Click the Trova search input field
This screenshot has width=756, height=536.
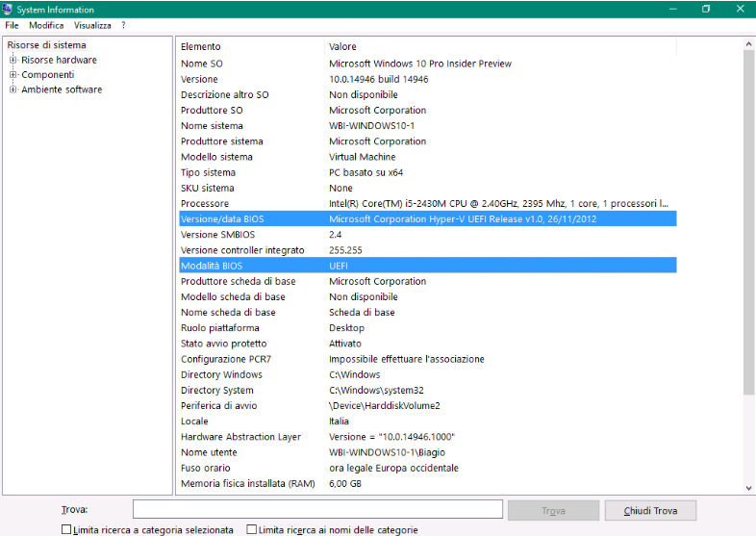click(317, 510)
